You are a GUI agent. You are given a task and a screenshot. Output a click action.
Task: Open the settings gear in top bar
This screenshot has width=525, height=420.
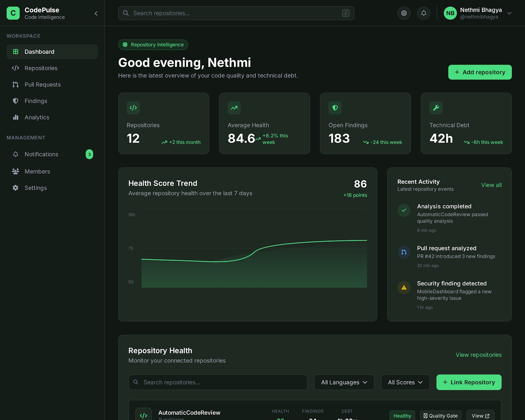[x=404, y=13]
